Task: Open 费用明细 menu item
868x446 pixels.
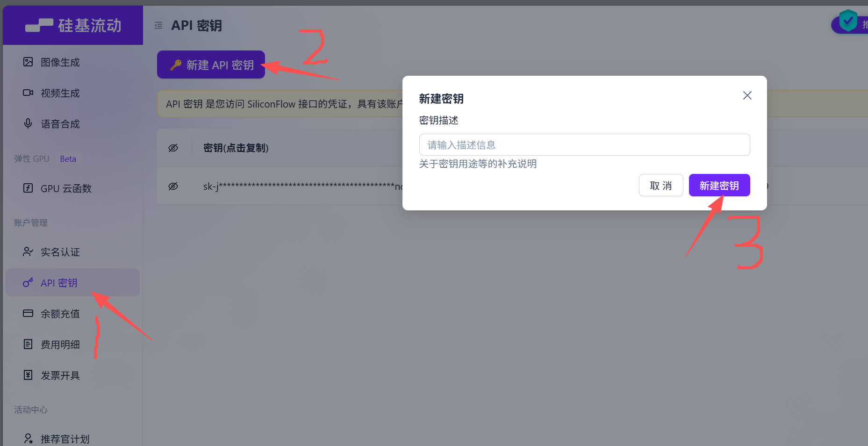Action: tap(72, 344)
